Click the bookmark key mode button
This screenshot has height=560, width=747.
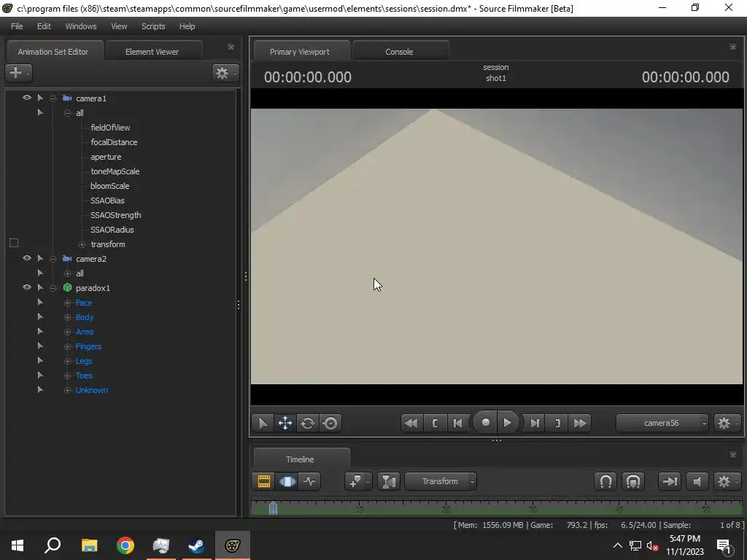click(357, 481)
